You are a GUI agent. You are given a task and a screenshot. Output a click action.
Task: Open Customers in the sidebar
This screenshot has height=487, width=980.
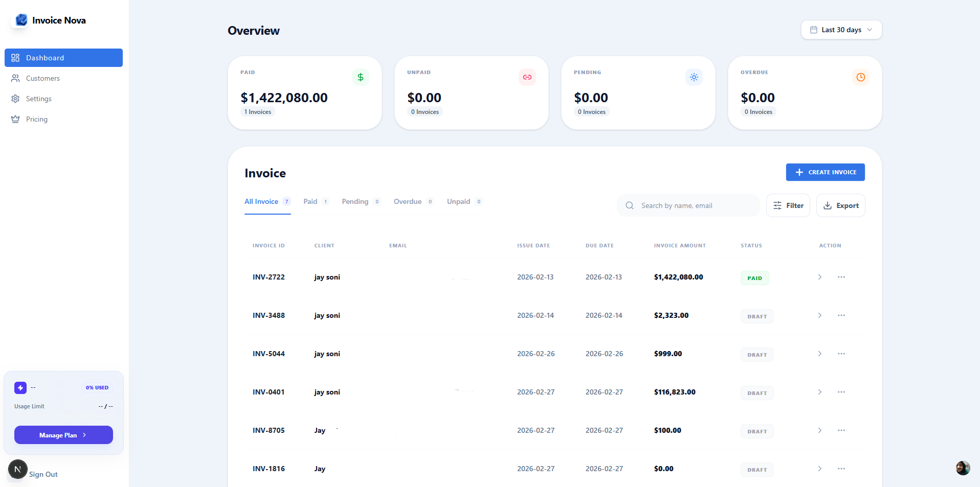63,78
